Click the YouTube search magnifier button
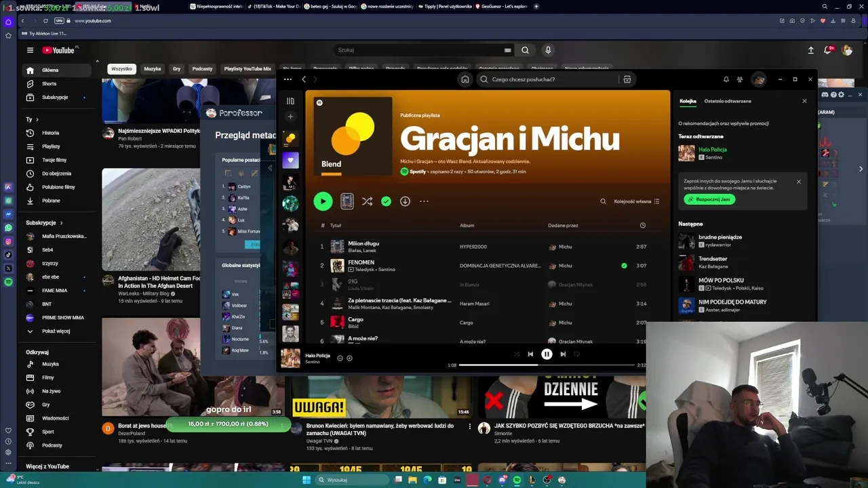This screenshot has width=868, height=488. [525, 50]
